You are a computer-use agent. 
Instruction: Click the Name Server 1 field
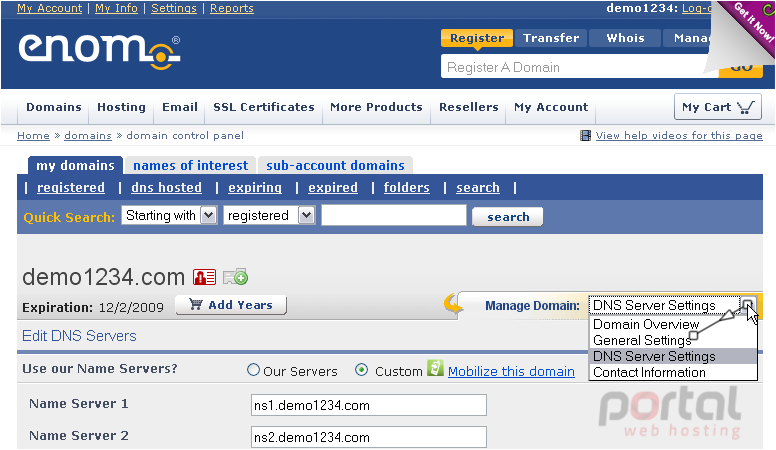[369, 405]
